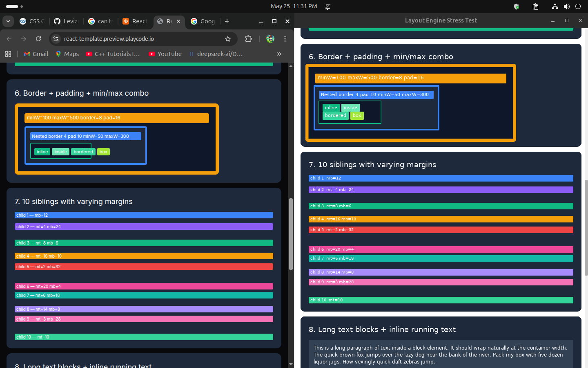Open the system volume indicator
The width and height of the screenshot is (588, 368).
566,7
